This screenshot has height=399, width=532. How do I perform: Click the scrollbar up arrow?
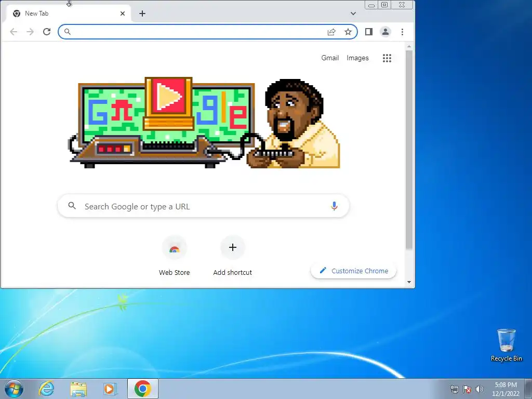(409, 46)
